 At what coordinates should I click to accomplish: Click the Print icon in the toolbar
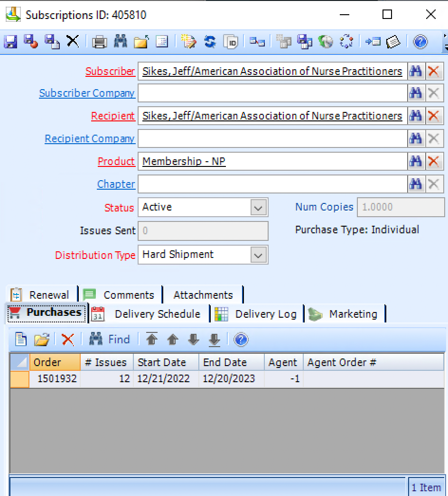[99, 42]
